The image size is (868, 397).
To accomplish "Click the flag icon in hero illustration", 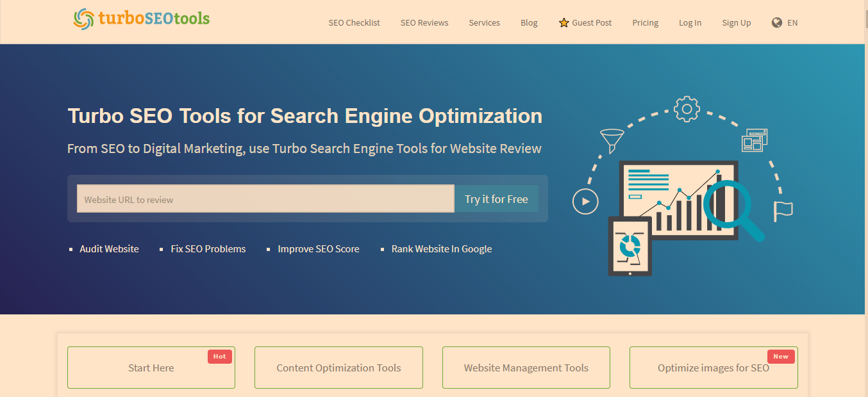I will pos(783,211).
